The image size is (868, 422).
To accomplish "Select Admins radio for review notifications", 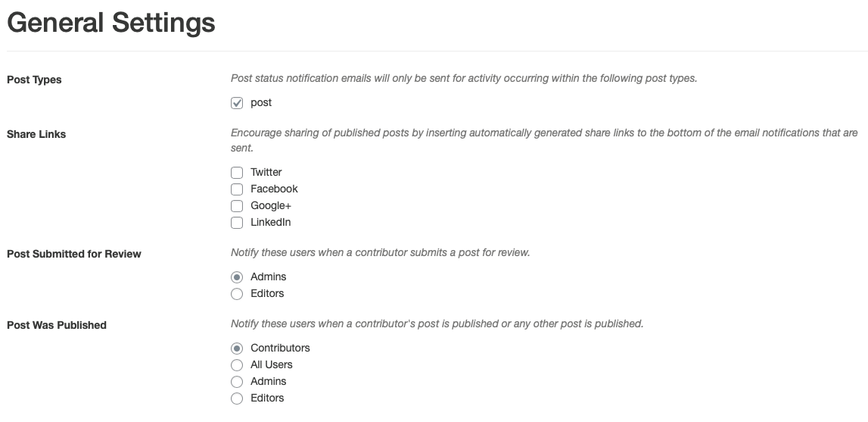I will pos(237,277).
